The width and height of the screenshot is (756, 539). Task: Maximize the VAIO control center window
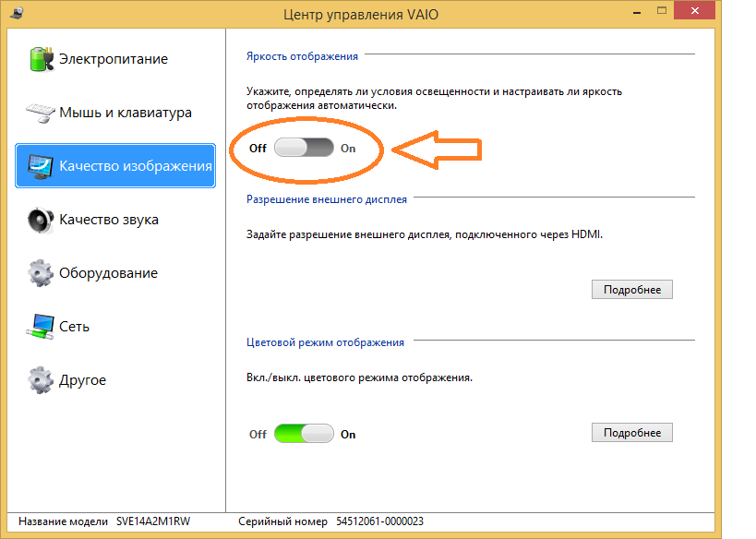tap(662, 10)
